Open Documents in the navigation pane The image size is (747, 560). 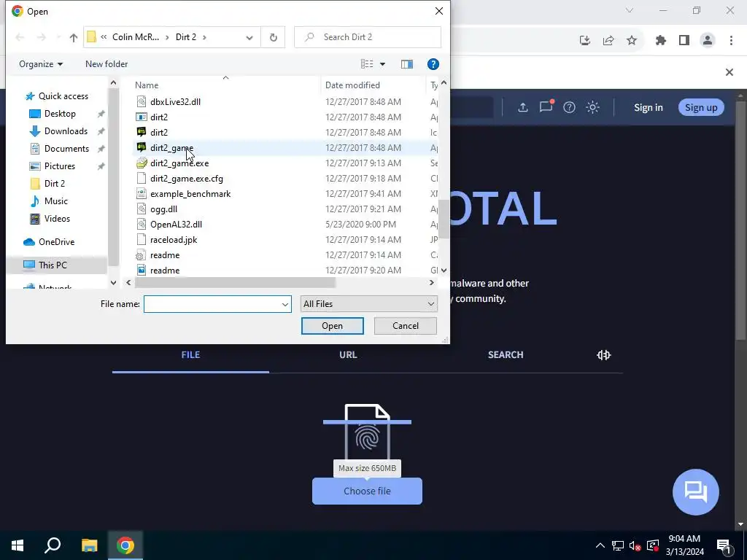[x=66, y=149]
